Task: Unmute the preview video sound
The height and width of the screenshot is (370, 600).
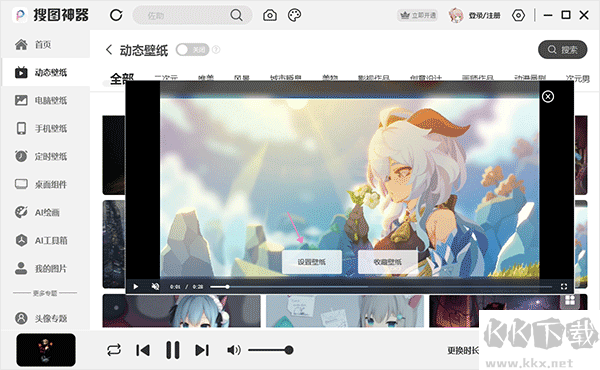Action: (x=155, y=286)
